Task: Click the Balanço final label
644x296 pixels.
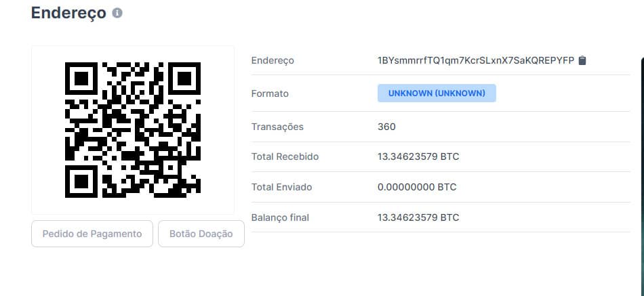Action: pos(280,217)
